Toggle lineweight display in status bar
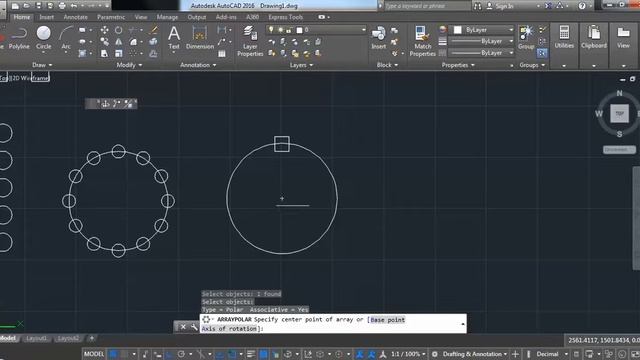This screenshot has width=640, height=360. coord(251,354)
